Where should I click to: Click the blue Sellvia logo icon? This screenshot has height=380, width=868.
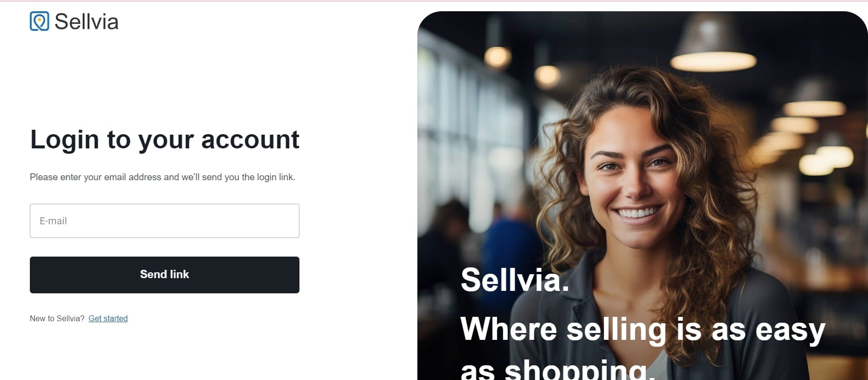pyautogui.click(x=39, y=22)
